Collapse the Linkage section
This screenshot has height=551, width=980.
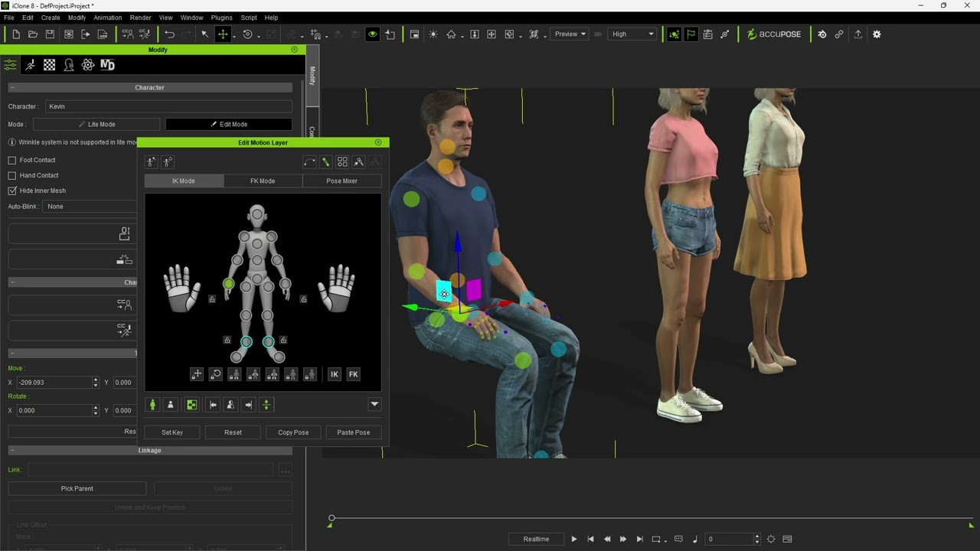pyautogui.click(x=12, y=451)
